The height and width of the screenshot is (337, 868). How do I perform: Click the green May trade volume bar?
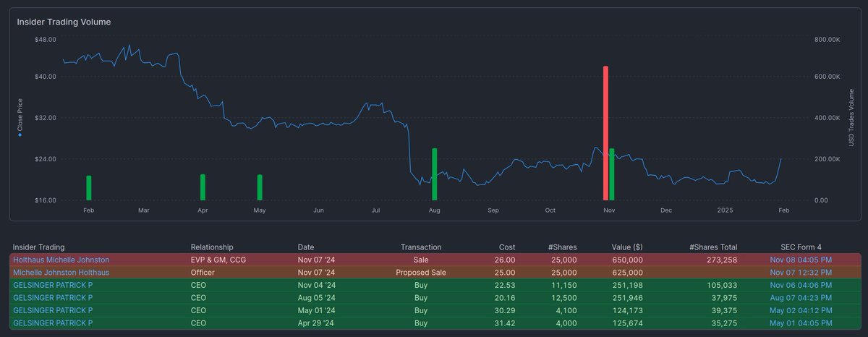[x=260, y=187]
